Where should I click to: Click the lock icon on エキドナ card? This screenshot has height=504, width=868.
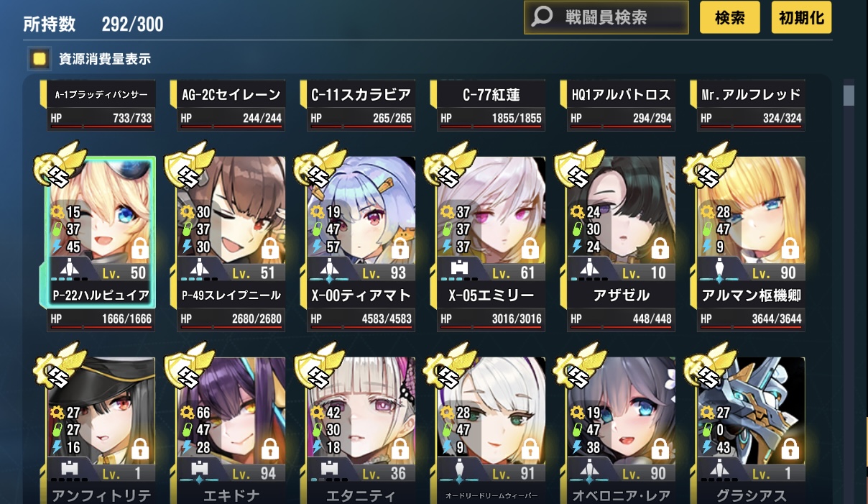point(270,451)
